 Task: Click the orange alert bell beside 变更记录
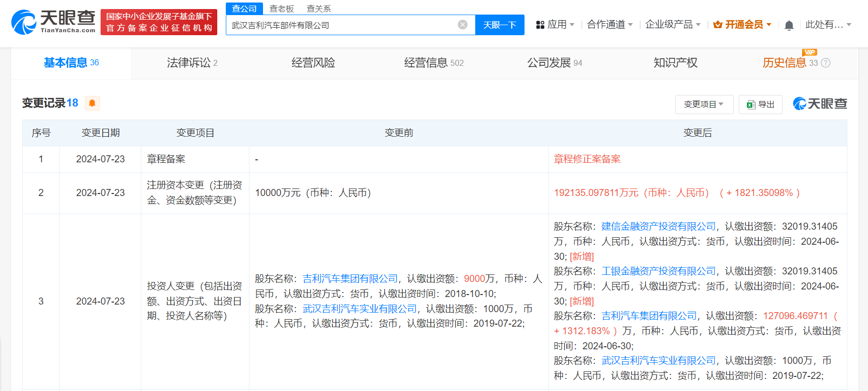tap(92, 103)
